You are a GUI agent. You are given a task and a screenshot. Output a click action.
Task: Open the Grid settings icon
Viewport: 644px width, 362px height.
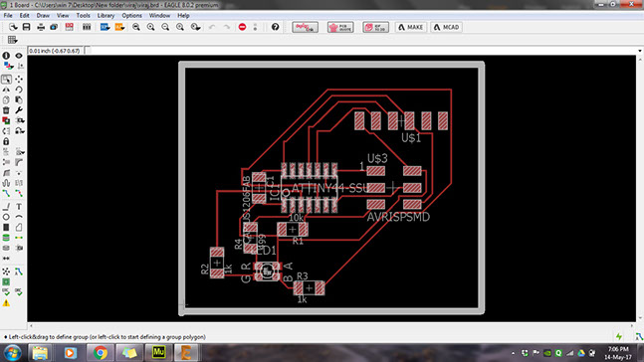pyautogui.click(x=12, y=40)
